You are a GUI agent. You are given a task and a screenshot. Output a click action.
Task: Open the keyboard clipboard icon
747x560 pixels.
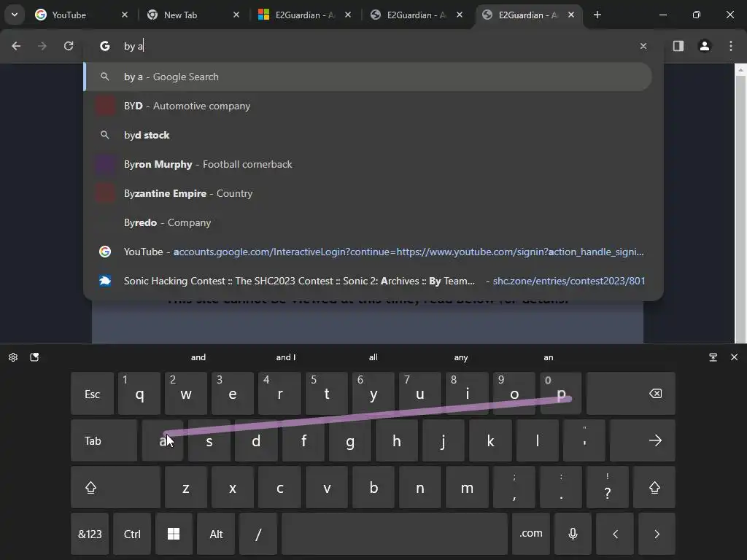[x=34, y=357]
